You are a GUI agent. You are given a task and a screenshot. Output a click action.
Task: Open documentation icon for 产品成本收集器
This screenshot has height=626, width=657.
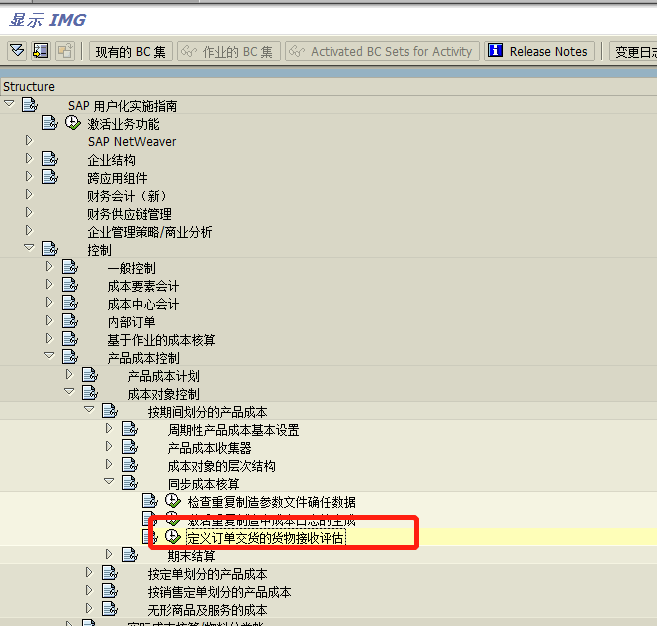tap(130, 447)
